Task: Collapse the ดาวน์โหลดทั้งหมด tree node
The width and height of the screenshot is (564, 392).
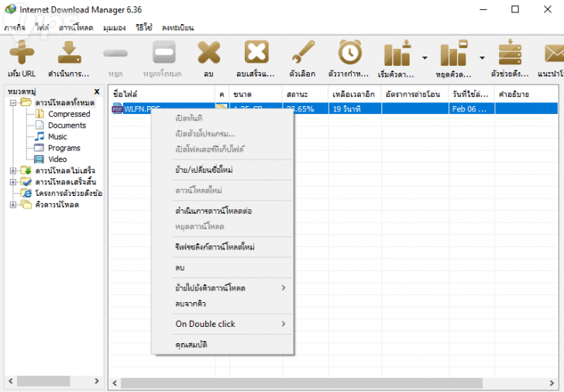Action: click(13, 103)
